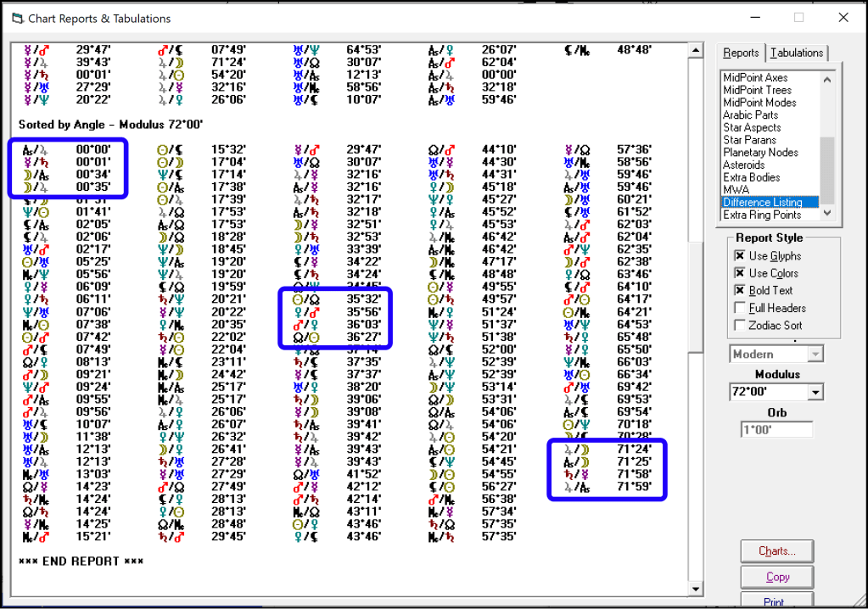The image size is (868, 609).
Task: Click the report pane scroll-down arrow
Action: click(696, 589)
